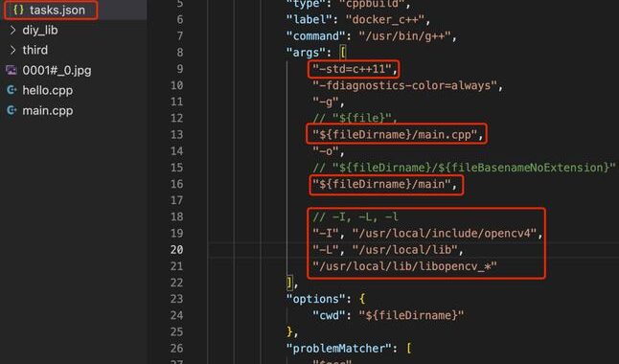Viewport: 619px width, 364px height.
Task: Click the C++ icon beside hello.cpp
Action: [x=11, y=90]
